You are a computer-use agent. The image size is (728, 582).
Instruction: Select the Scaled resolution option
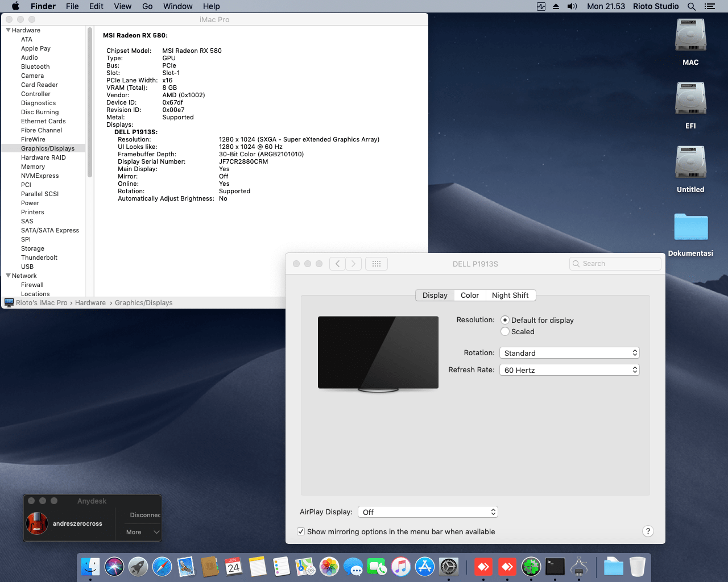tap(505, 332)
